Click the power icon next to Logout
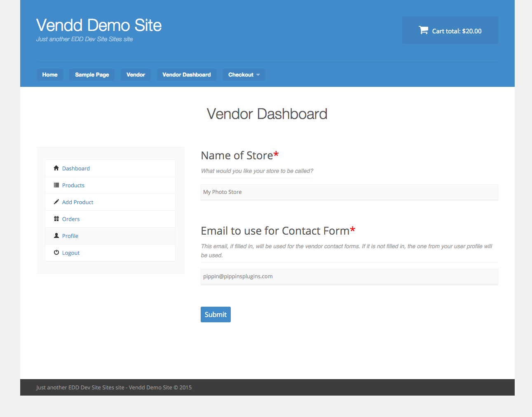Screen dimensions: 532x417 [x=56, y=252]
